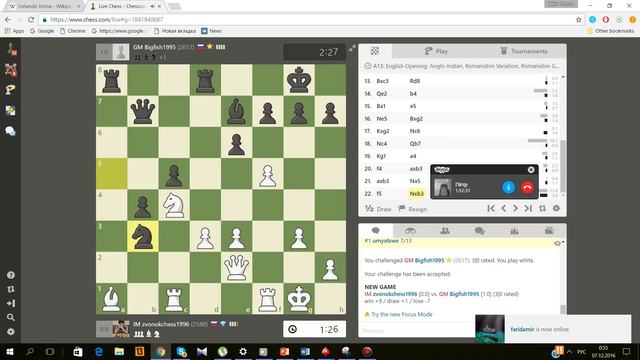Viewport: 640px width, 360px height.
Task: Click the white queen on e2
Action: coord(236,267)
